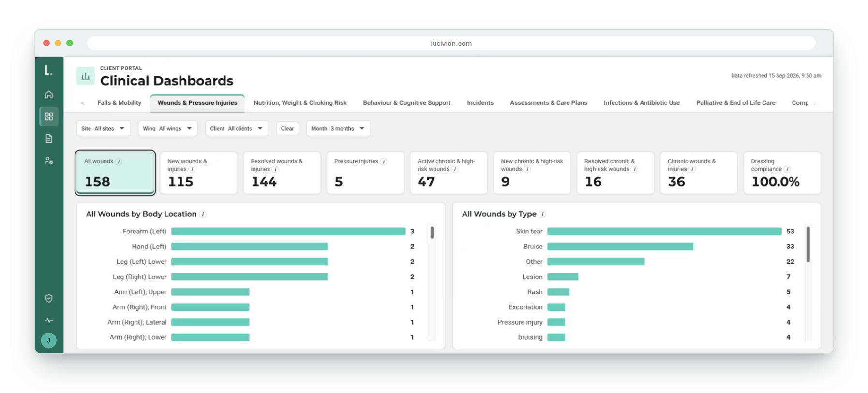This screenshot has height=393, width=868.
Task: Open the document icon in the sidebar
Action: point(49,139)
